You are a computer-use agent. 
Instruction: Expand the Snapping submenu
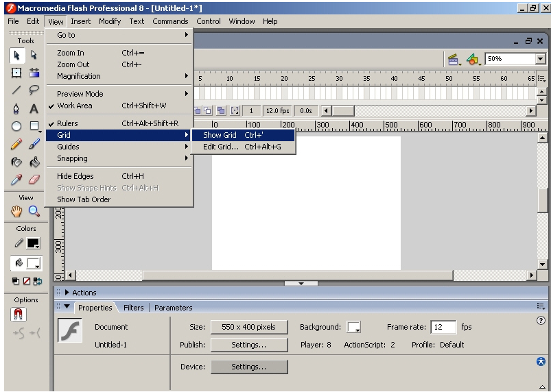(x=119, y=158)
